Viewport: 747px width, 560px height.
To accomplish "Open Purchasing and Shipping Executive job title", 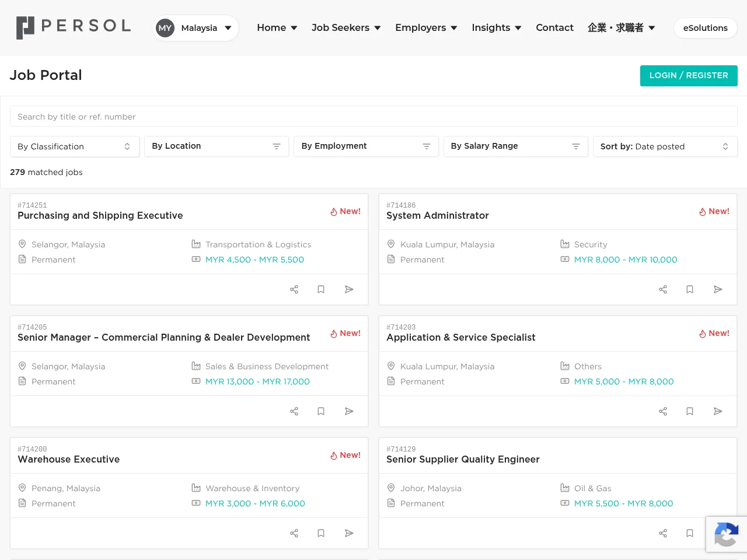I will 100,215.
